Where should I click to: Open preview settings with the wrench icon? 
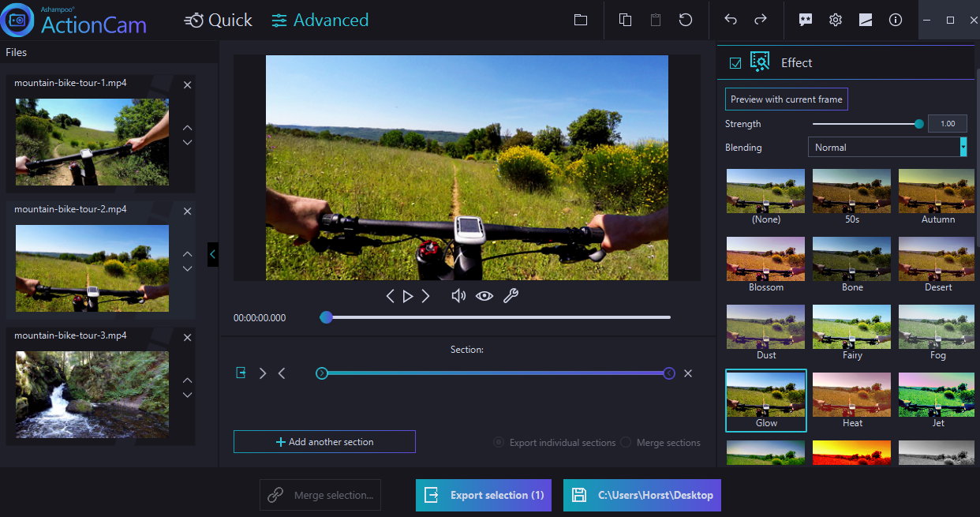pos(511,296)
